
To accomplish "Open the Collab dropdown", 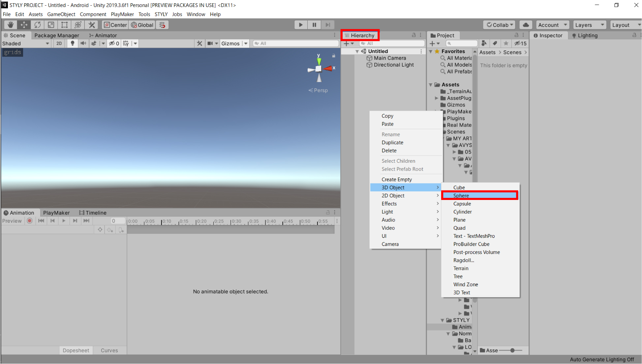I will [500, 25].
